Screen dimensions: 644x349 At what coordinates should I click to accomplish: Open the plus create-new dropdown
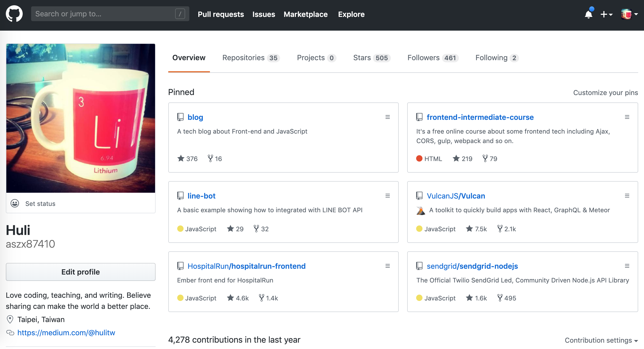coord(606,14)
